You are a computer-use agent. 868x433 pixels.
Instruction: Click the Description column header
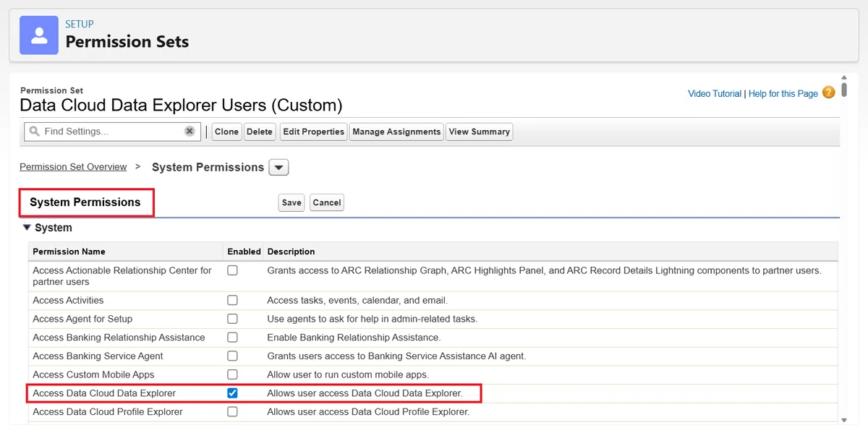tap(291, 252)
